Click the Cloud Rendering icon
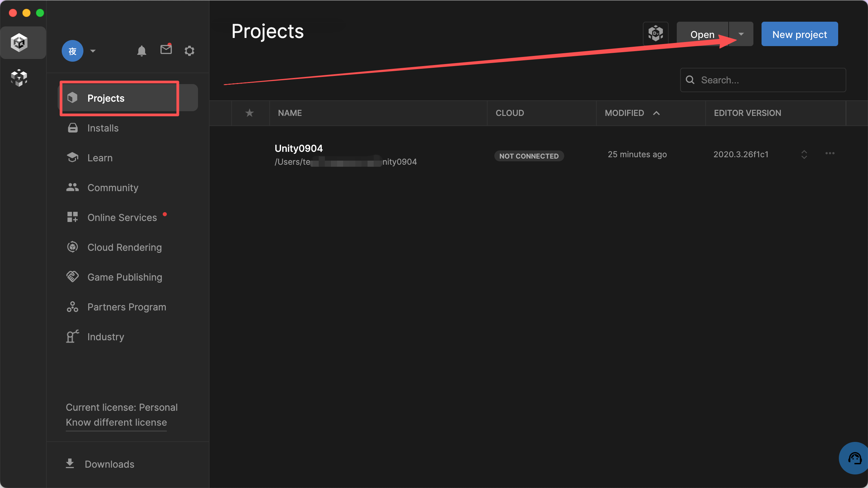Viewport: 868px width, 488px height. coord(73,247)
